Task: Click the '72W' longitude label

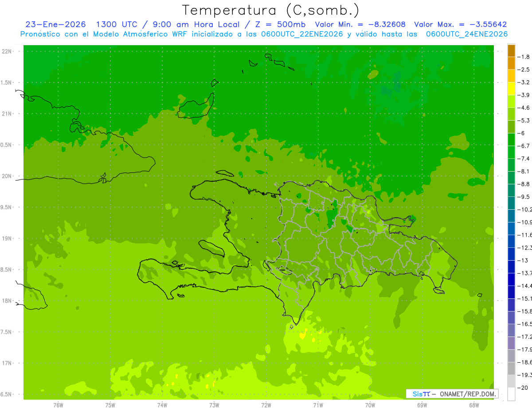Action: point(266,405)
